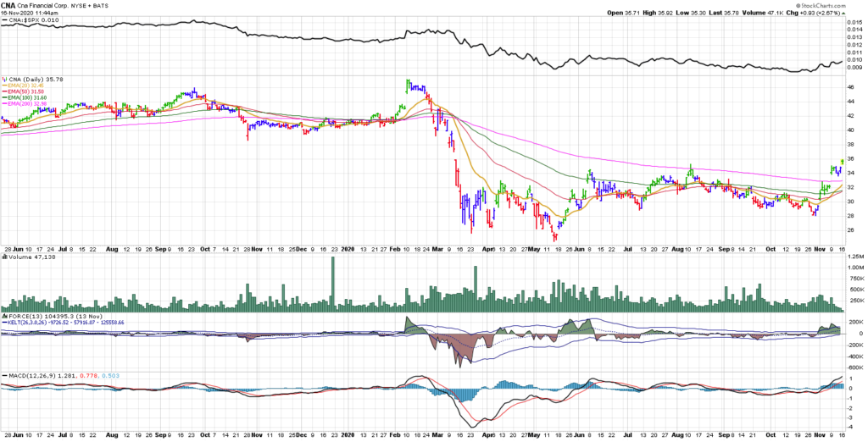Click the bold CNA ticker symbol
This screenshot has height=442, width=868.
(x=8, y=4)
